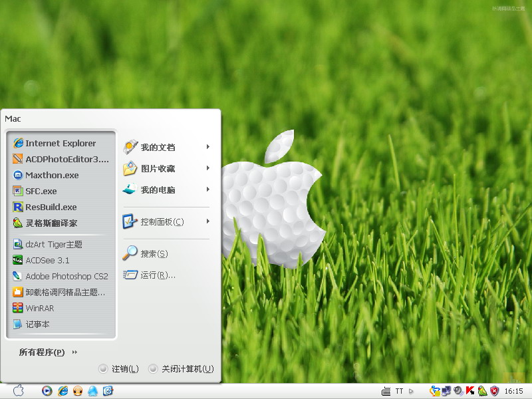Click the Lingoes parrot tray icon
532x399 pixels.
pyautogui.click(x=482, y=391)
